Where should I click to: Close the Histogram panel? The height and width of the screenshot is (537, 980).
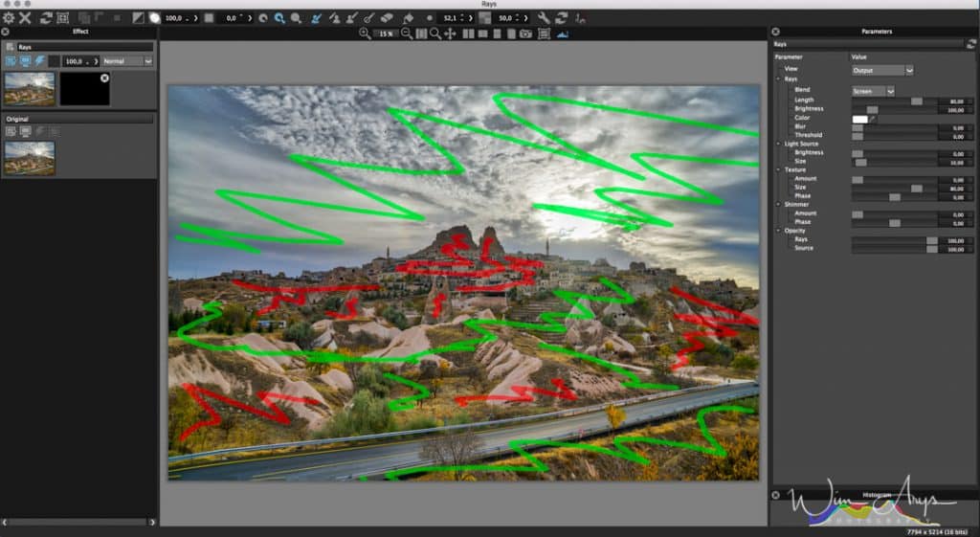(x=775, y=495)
